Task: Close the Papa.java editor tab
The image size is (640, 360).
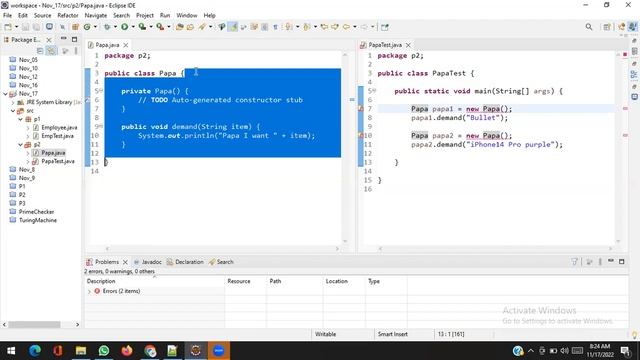Action: pos(126,45)
